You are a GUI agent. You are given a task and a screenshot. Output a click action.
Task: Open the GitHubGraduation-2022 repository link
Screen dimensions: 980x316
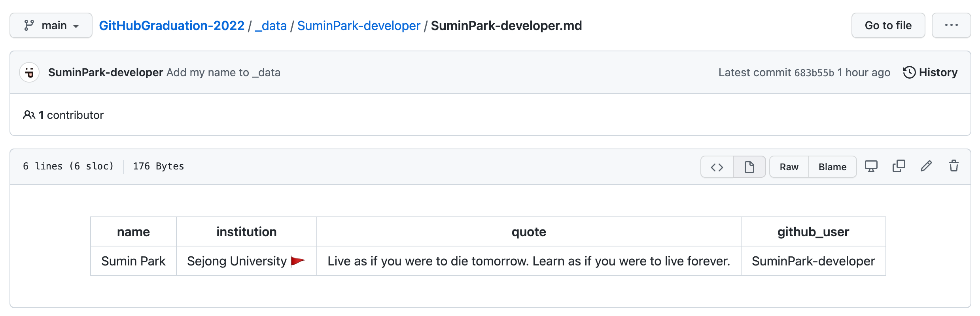[172, 26]
